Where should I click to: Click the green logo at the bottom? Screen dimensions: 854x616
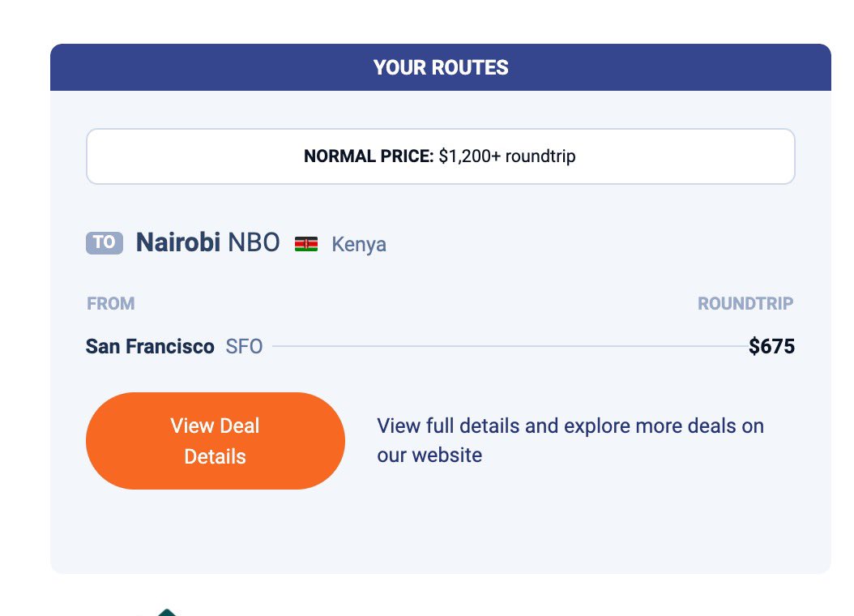[x=166, y=611]
